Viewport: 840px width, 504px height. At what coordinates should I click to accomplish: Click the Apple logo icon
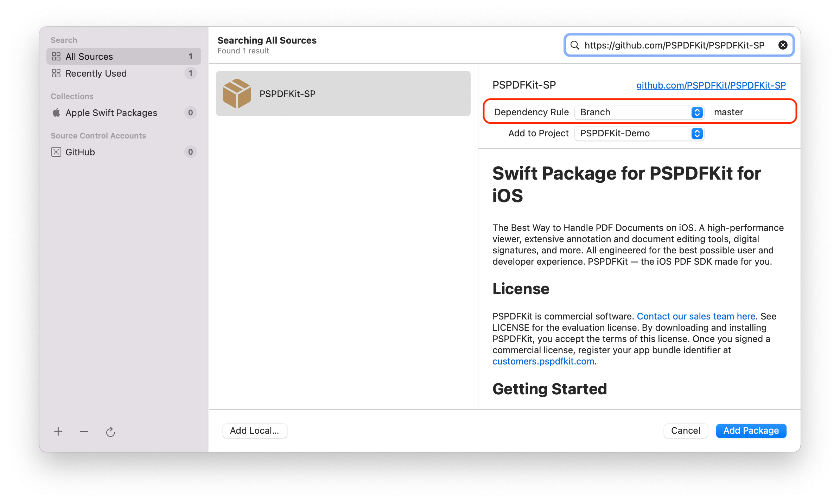[56, 112]
